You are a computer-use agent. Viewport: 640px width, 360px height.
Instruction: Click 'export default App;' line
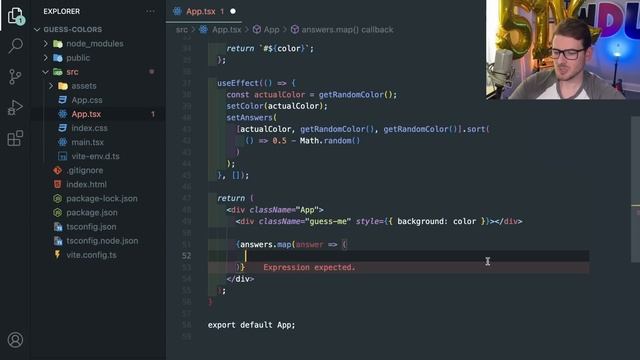tap(251, 325)
